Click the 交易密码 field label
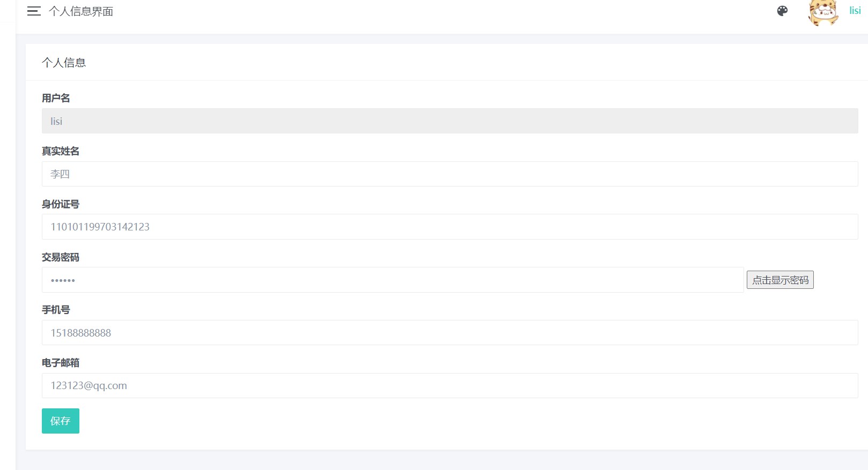This screenshot has height=470, width=868. (61, 257)
